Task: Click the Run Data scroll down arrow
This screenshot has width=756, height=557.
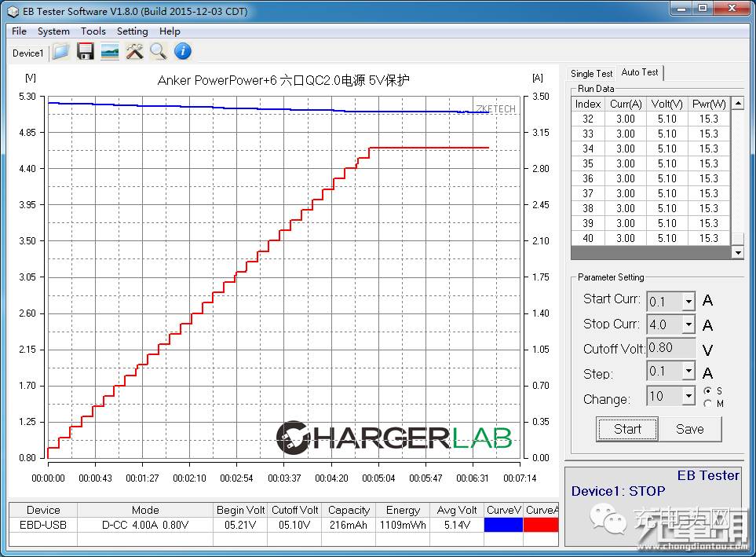Action: pos(738,252)
